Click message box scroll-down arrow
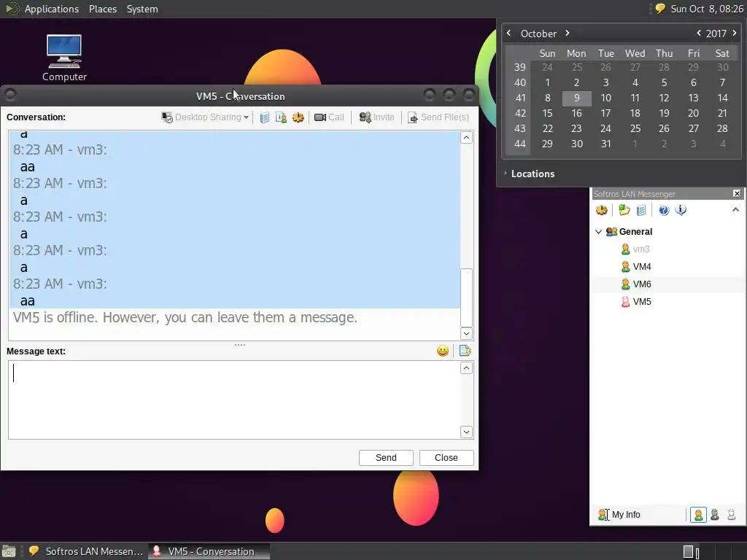 (466, 432)
